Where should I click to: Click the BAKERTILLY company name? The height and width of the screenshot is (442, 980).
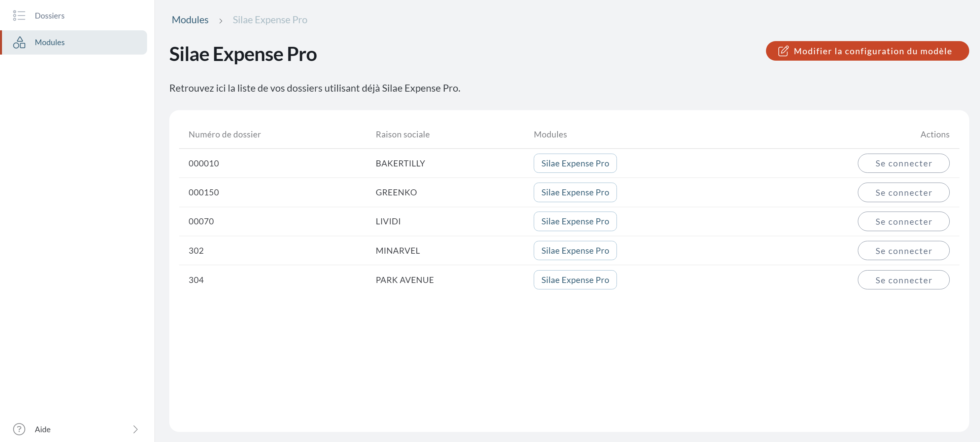400,163
